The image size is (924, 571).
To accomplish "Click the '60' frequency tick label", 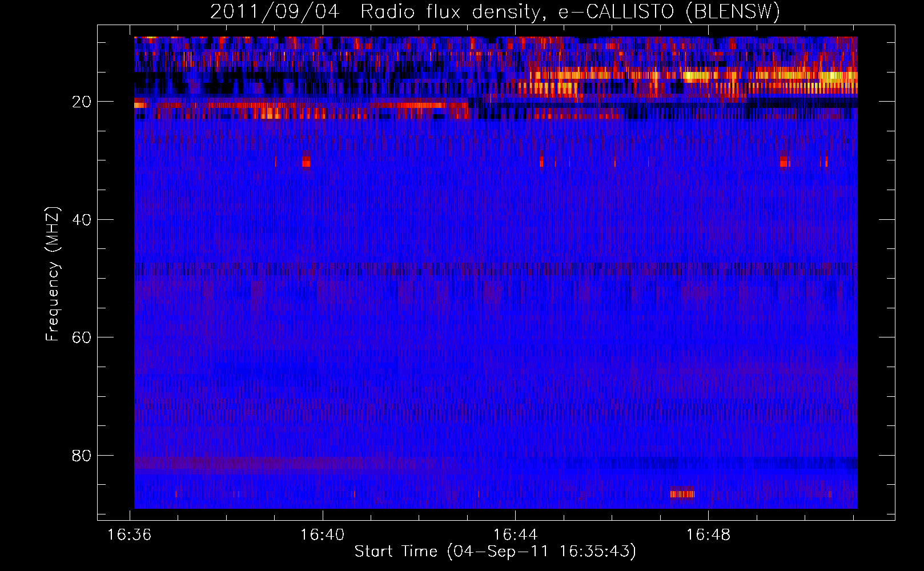I will (x=82, y=338).
